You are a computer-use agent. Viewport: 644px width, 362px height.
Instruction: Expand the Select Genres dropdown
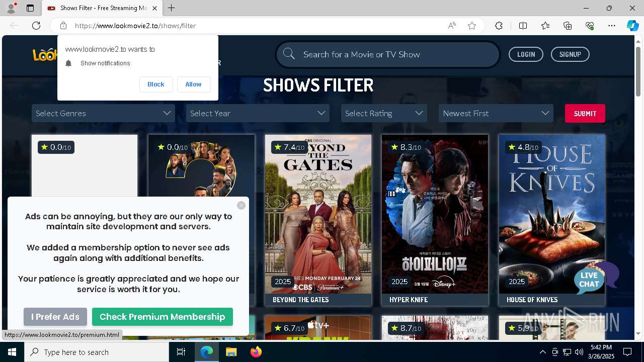(103, 113)
